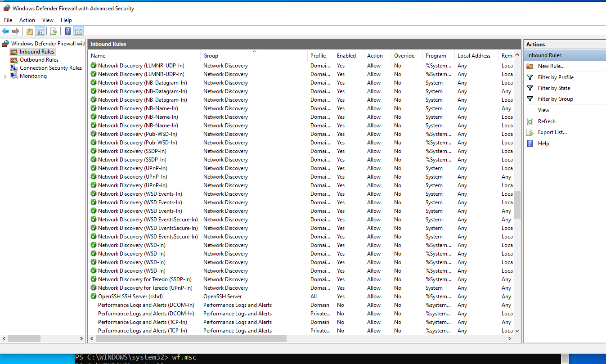Screen dimensions: 606x364
Task: Click the firewall icon in the window title bar
Action: pyautogui.click(x=6, y=8)
